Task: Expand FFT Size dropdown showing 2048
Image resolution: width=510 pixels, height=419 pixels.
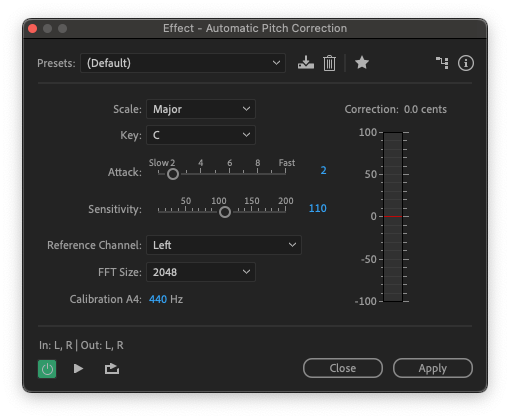Action: pyautogui.click(x=201, y=272)
